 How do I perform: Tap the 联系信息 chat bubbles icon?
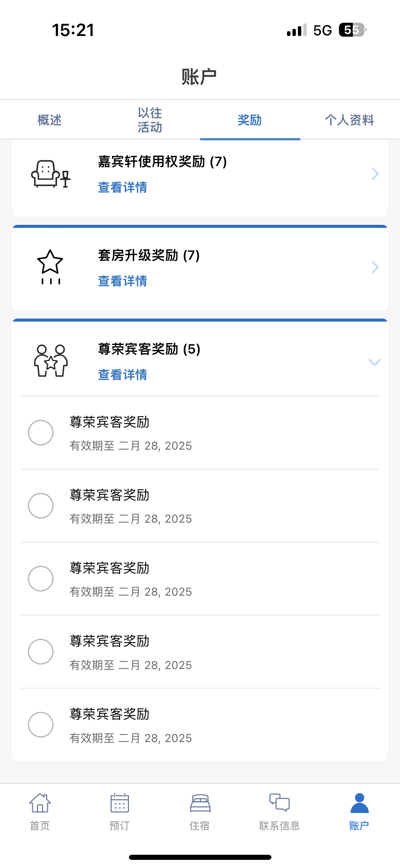(x=280, y=802)
